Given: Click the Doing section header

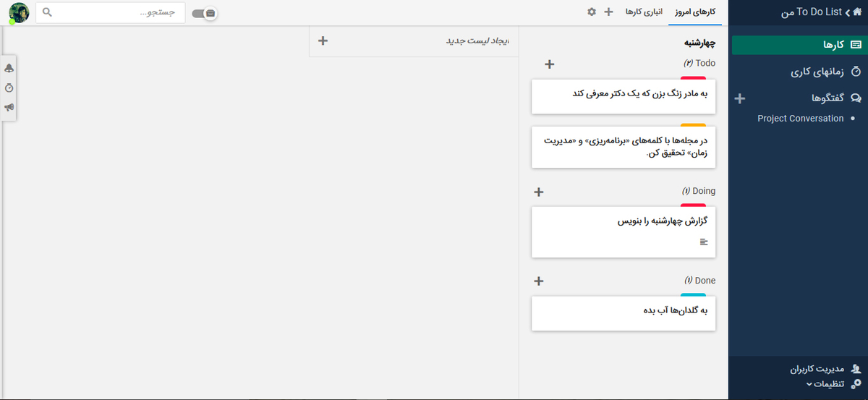Looking at the screenshot, I should [698, 191].
